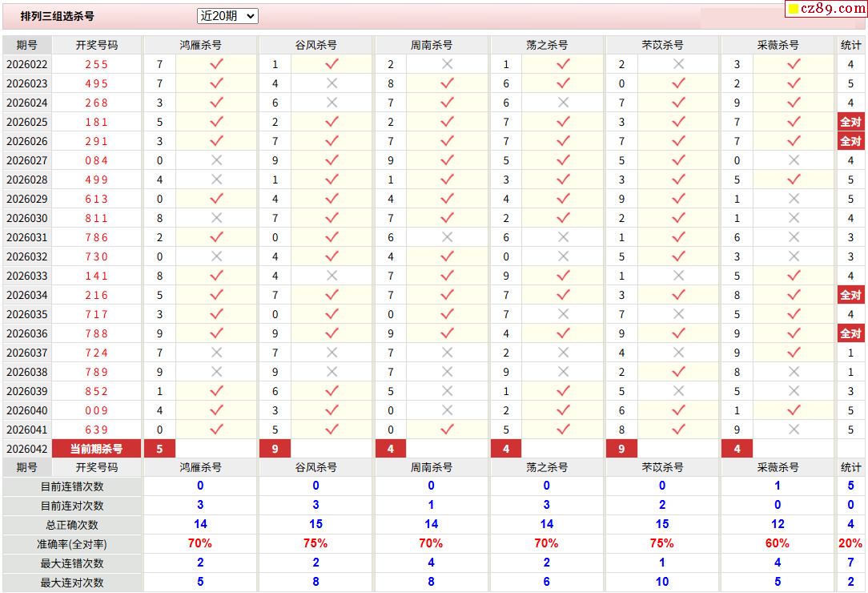This screenshot has width=868, height=593.
Task: Click 芣苡杀号 checkmark in row 2026038
Action: 678,372
